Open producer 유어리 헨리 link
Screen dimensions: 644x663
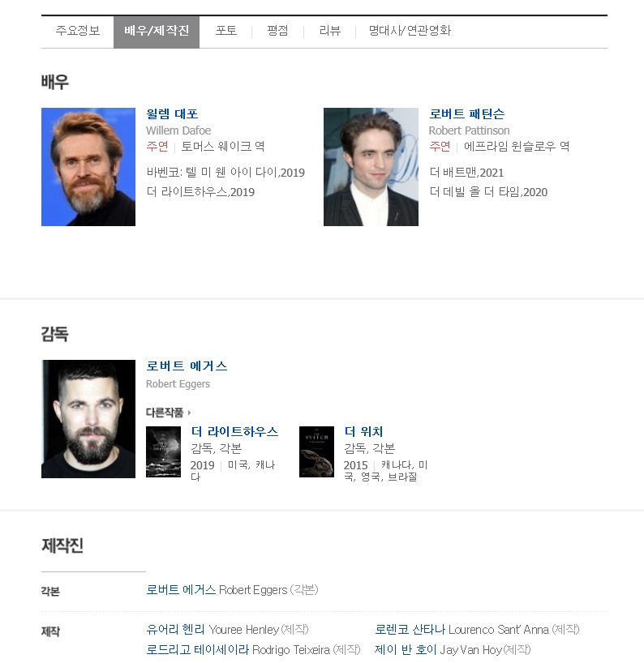(x=175, y=629)
